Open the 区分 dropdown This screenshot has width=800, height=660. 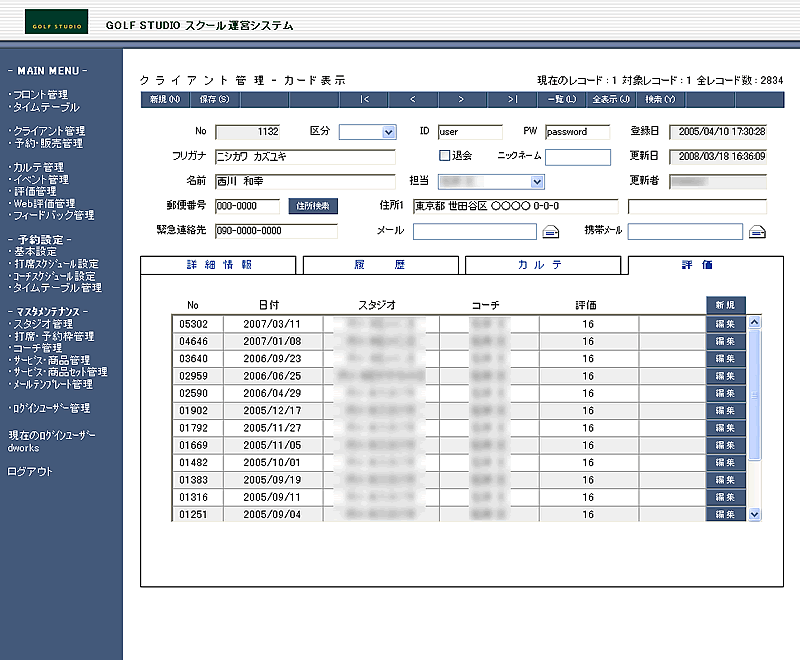pos(389,132)
